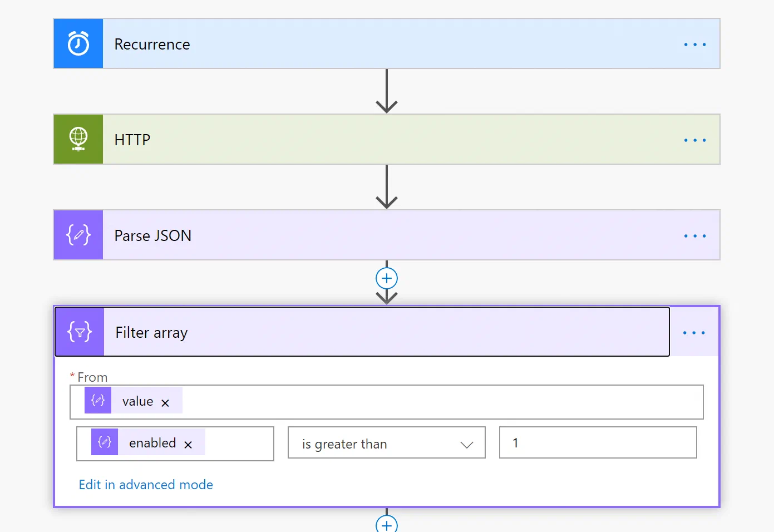The image size is (774, 532).
Task: Select the enabled dynamic content token
Action: coord(148,442)
